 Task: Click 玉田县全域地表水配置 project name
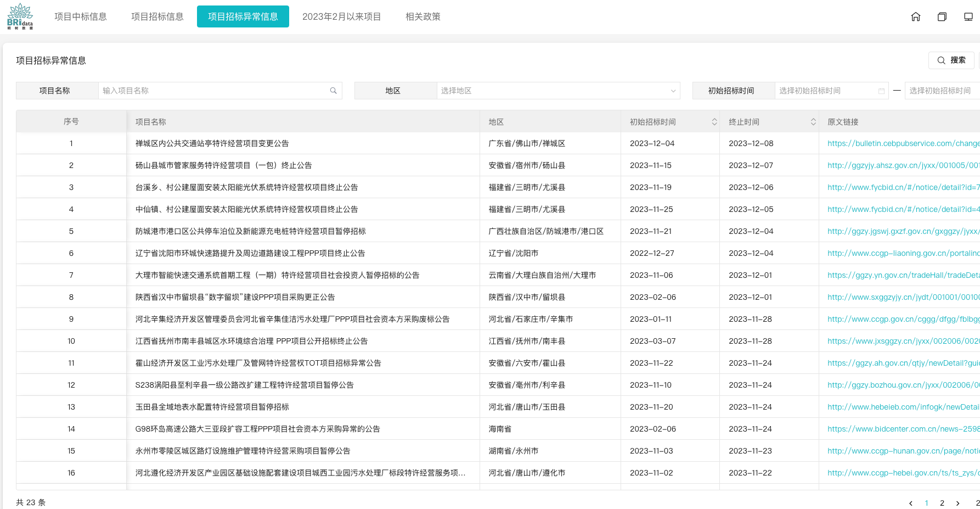[212, 407]
